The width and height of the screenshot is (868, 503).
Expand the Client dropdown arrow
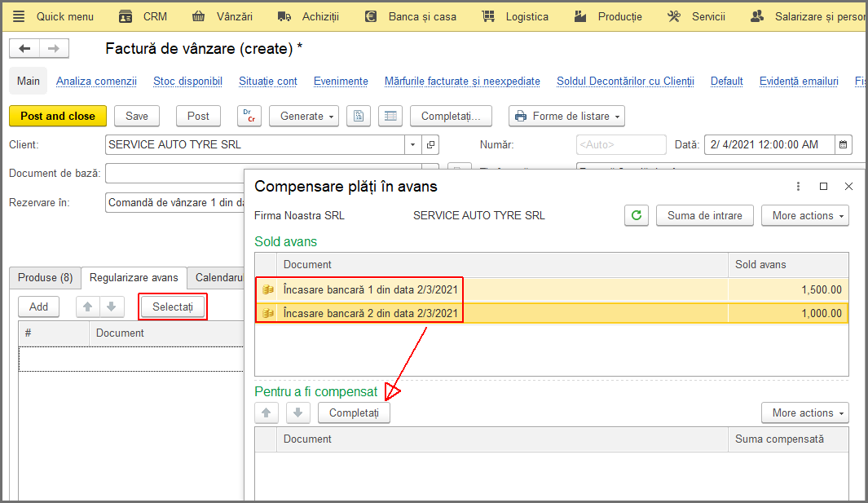pyautogui.click(x=412, y=144)
